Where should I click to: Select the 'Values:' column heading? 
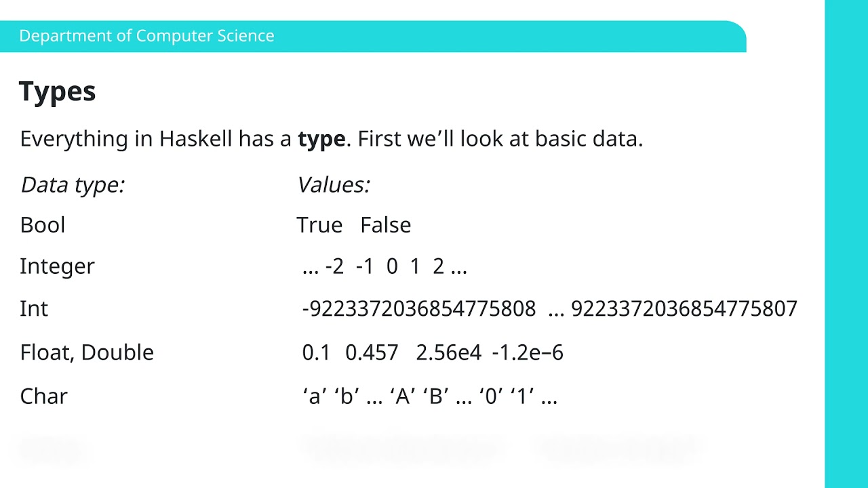pyautogui.click(x=334, y=184)
